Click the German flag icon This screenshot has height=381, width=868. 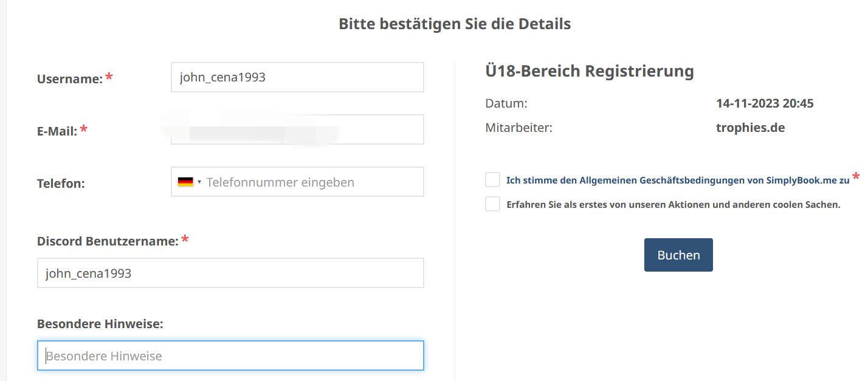pyautogui.click(x=185, y=182)
